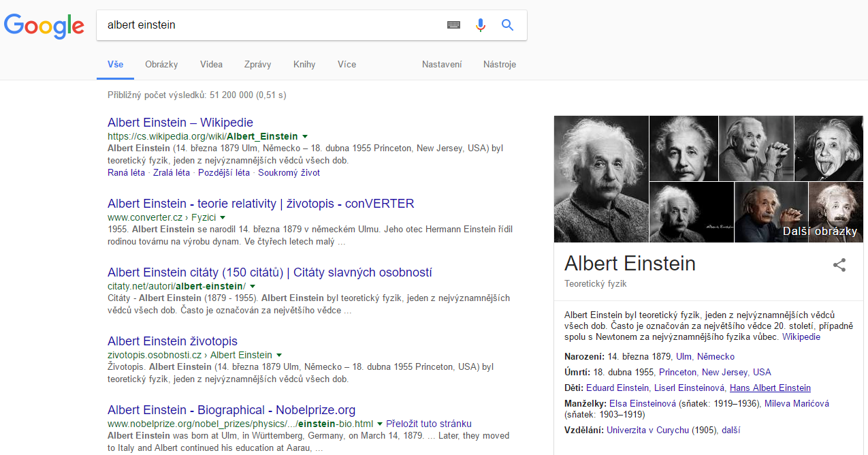
Task: Expand dropdown arrow next to cs.wikipedia.org URL
Action: pos(305,136)
